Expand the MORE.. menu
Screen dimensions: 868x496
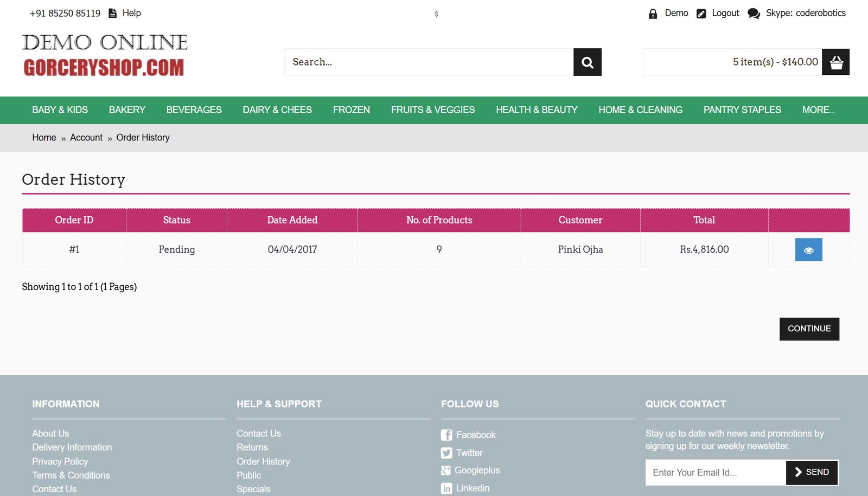[818, 110]
